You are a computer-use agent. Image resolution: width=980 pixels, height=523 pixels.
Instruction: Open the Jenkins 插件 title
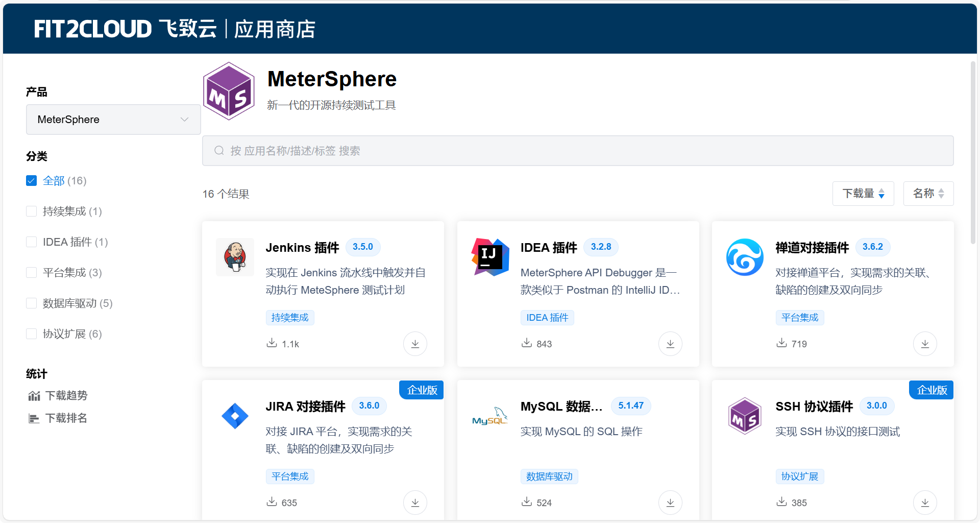tap(302, 248)
